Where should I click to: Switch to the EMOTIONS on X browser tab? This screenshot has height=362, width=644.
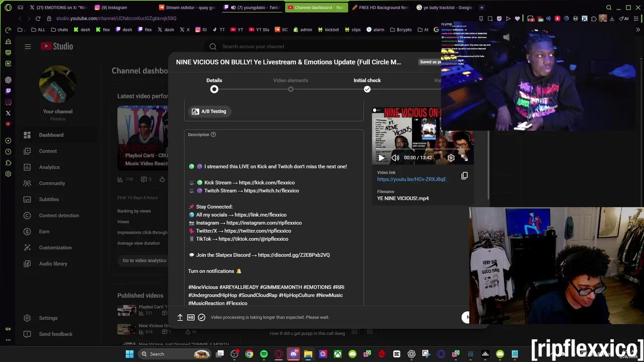(58, 8)
